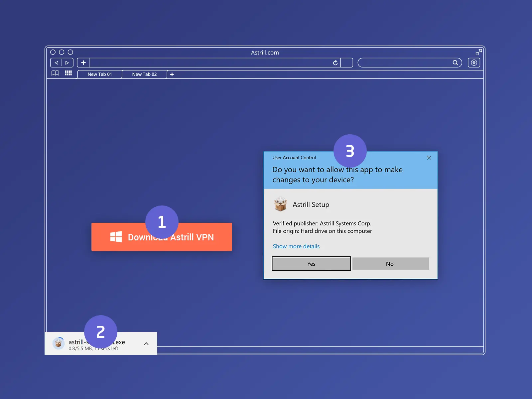Open a new tab with the plus

172,74
